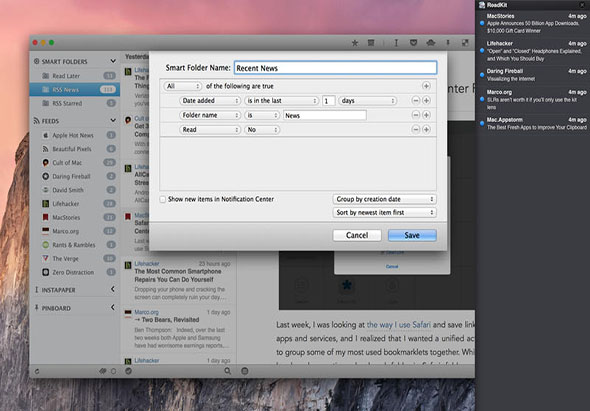Open Daring Fireball Visualizing the Internet notification
The image size is (590, 411).
(533, 75)
